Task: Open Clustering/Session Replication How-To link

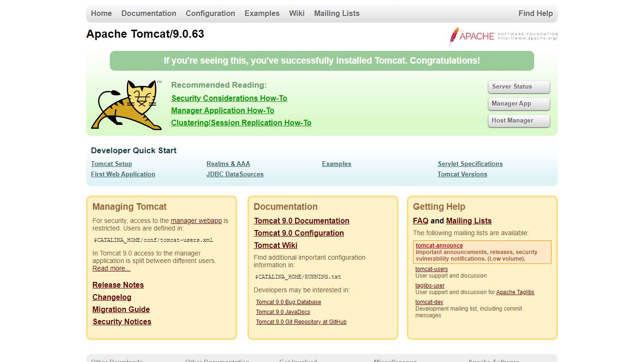Action: (241, 123)
